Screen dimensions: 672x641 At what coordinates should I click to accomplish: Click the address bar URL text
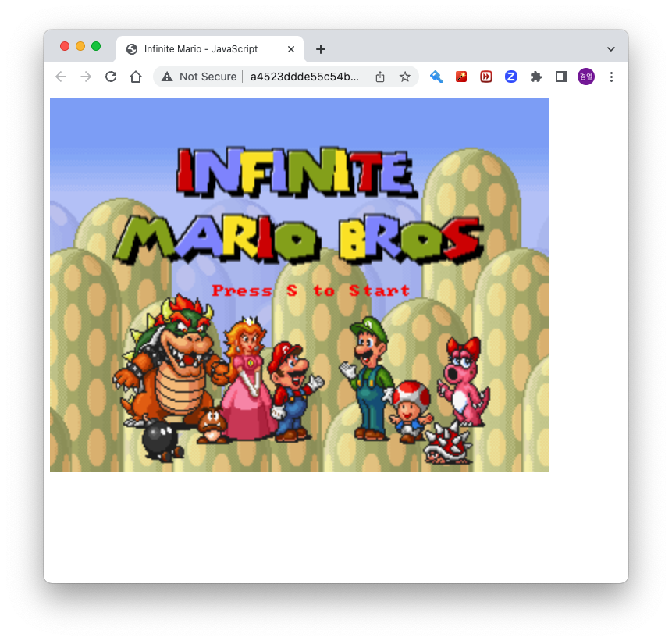304,77
